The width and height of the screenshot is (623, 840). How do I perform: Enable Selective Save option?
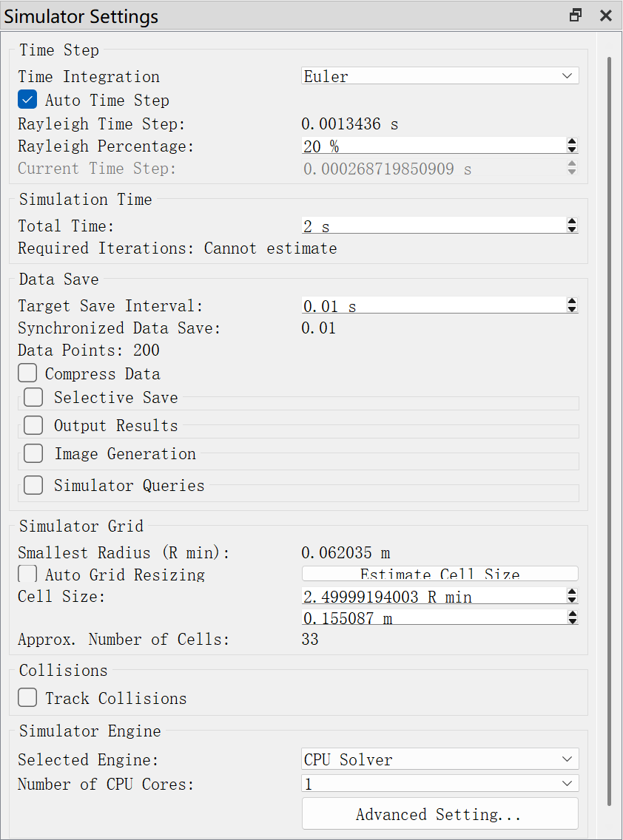[33, 397]
